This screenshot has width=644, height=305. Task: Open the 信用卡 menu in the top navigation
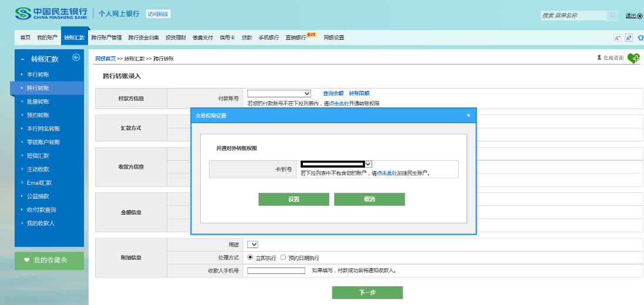click(227, 38)
